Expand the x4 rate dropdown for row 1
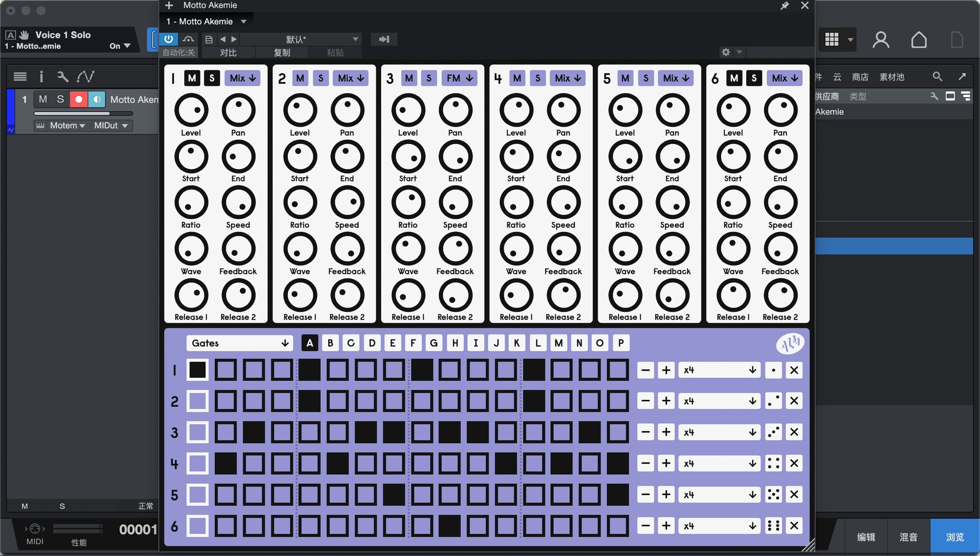 point(719,370)
